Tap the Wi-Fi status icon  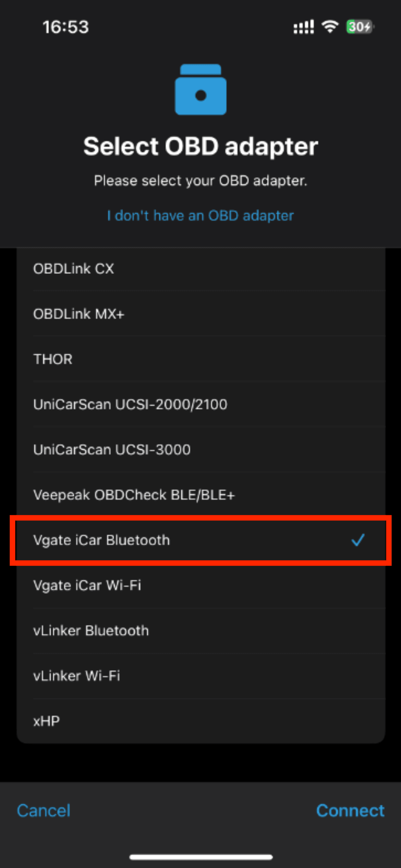coord(330,26)
